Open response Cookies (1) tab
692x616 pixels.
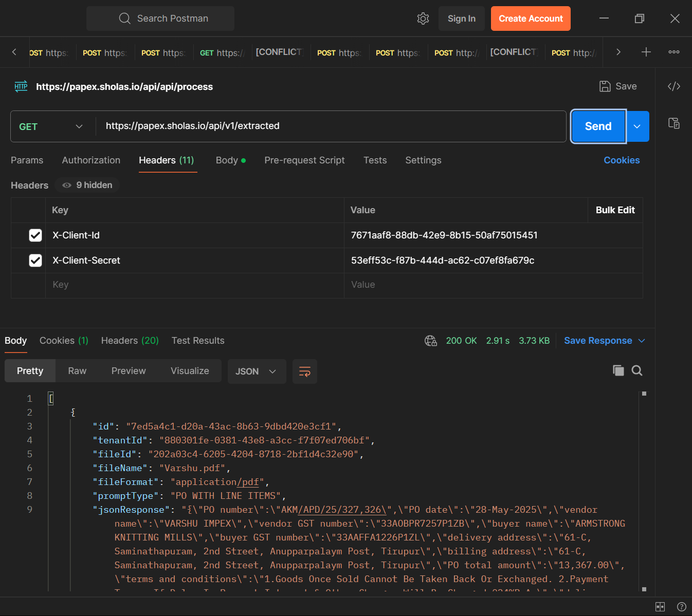pos(64,341)
